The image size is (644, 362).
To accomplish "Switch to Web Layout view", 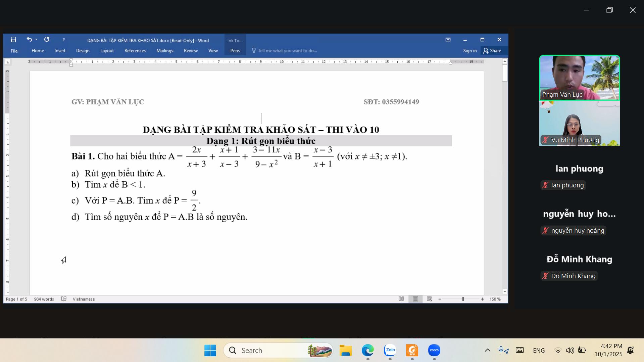I will [430, 299].
